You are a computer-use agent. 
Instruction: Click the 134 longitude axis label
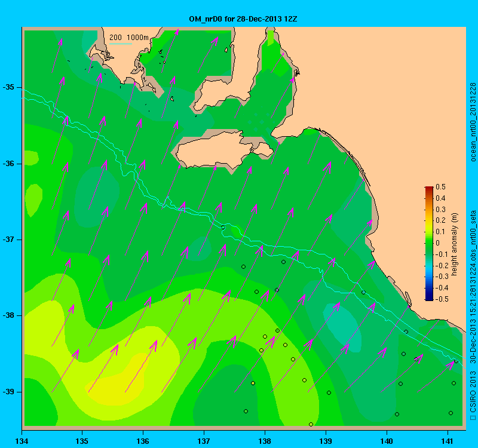[22, 441]
